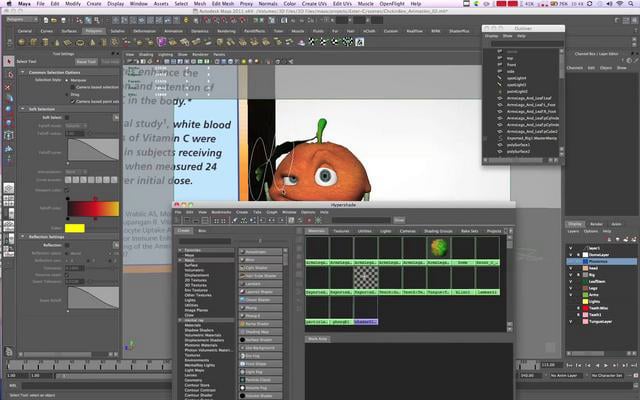
Task: Click the yellow color swatch
Action: tap(75, 228)
